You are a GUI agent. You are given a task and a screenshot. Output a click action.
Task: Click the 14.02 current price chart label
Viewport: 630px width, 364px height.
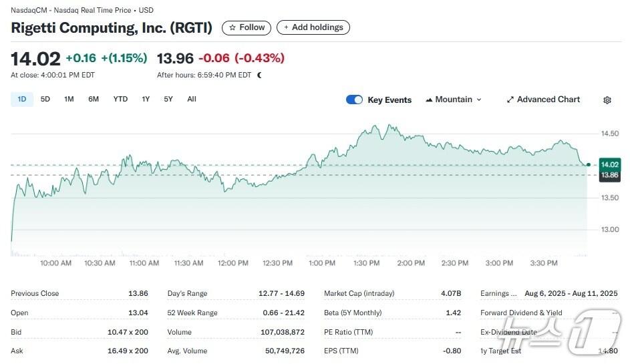[x=609, y=164]
